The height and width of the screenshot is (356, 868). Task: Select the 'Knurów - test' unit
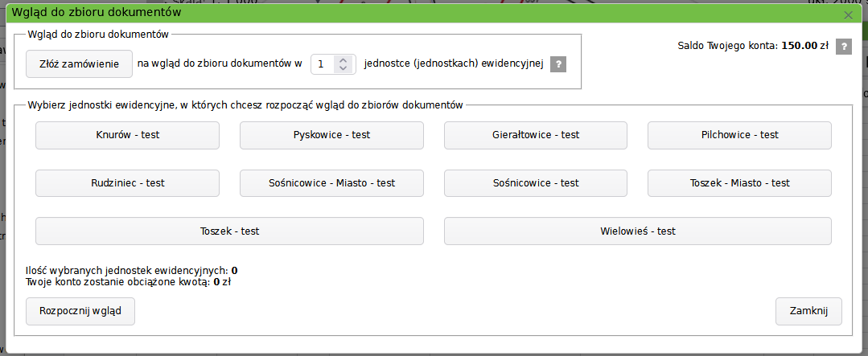click(x=127, y=135)
